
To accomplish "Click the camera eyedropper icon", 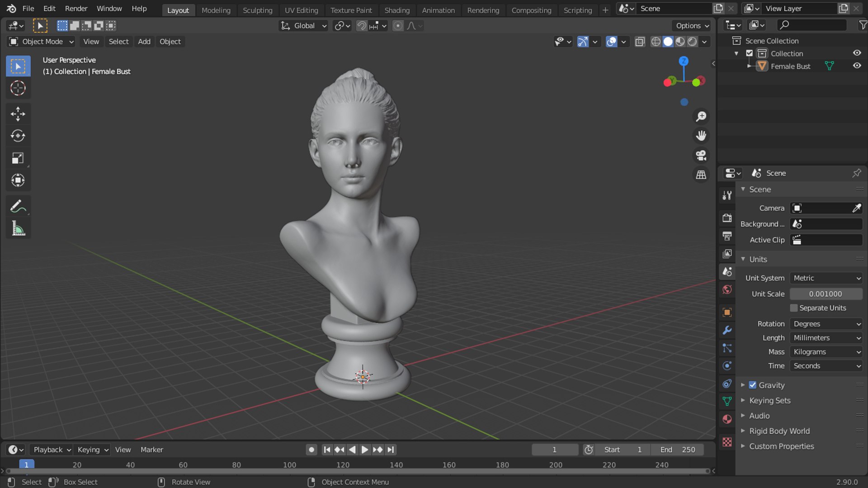I will pos(856,208).
